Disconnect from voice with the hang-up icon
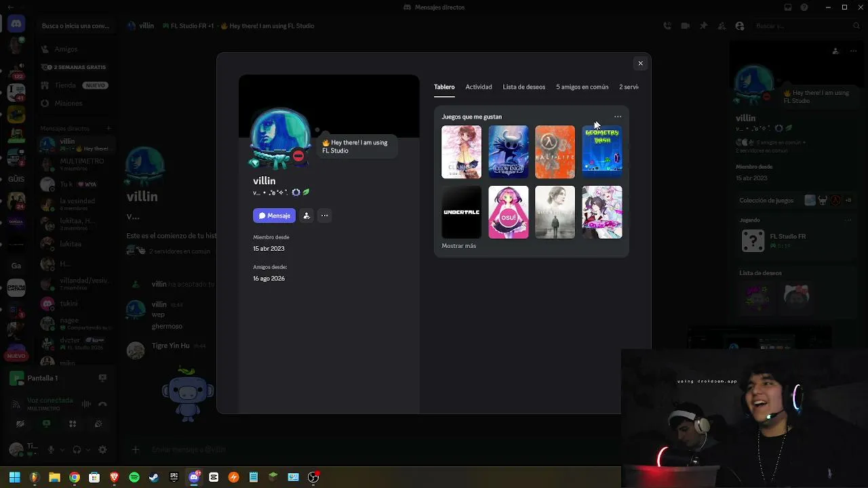 102,404
